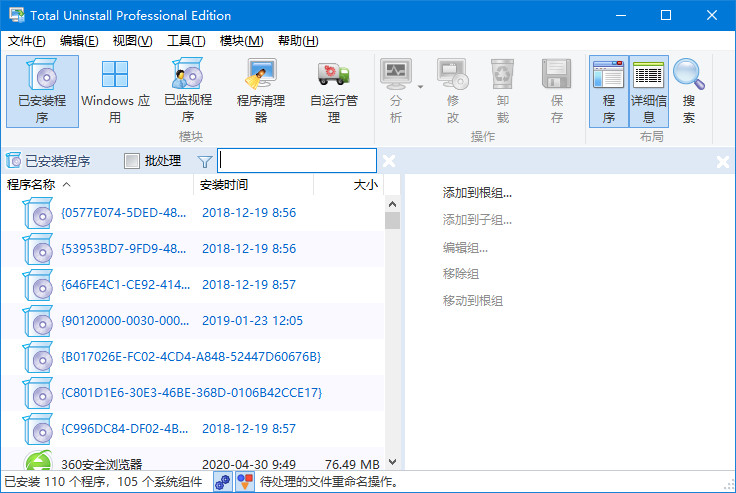
Task: Click the filter funnel icon
Action: click(x=205, y=162)
